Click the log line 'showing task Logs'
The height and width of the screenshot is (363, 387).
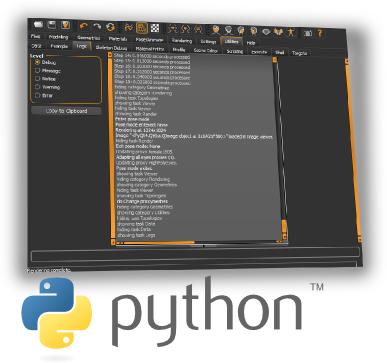tap(136, 235)
